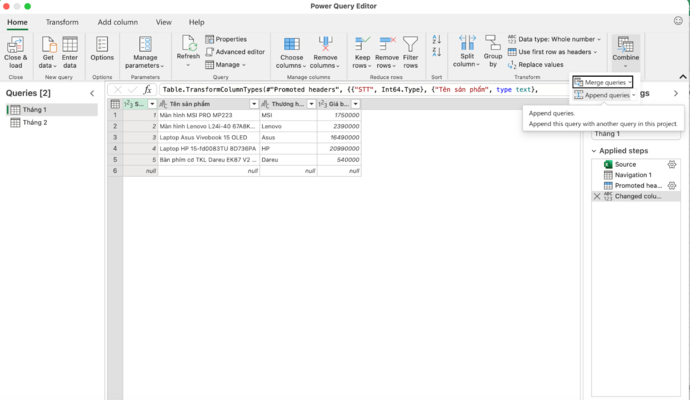Click the Close & load icon
This screenshot has width=690, height=400.
tap(15, 44)
